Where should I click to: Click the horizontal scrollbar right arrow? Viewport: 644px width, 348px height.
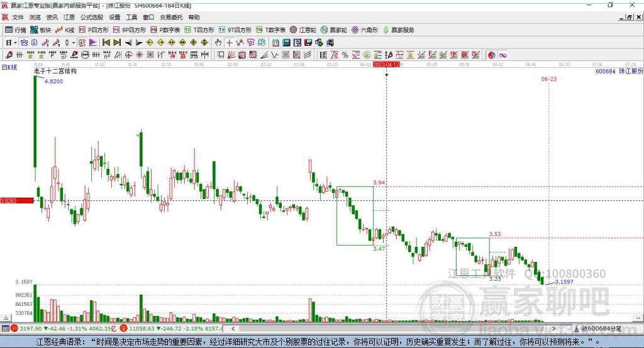click(x=553, y=329)
